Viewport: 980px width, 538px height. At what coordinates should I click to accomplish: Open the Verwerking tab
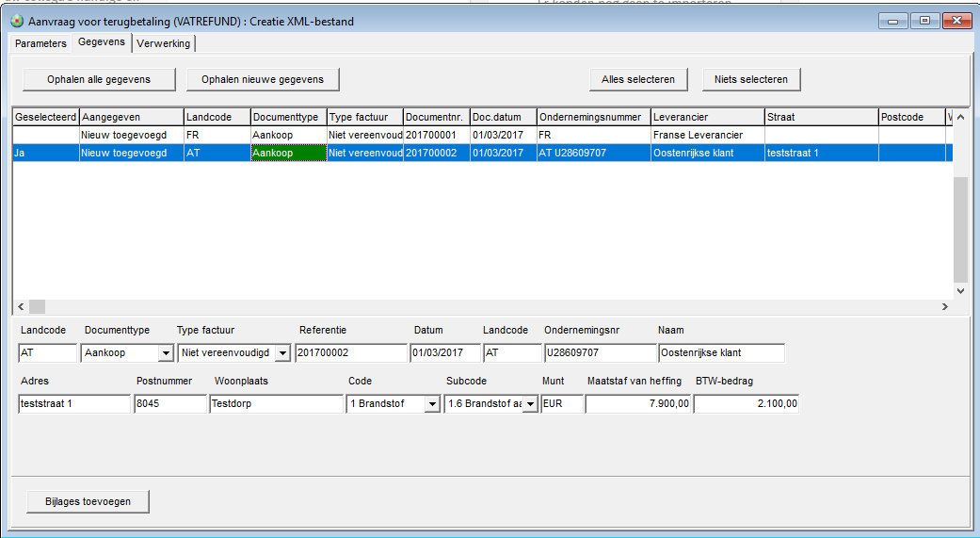[x=163, y=43]
